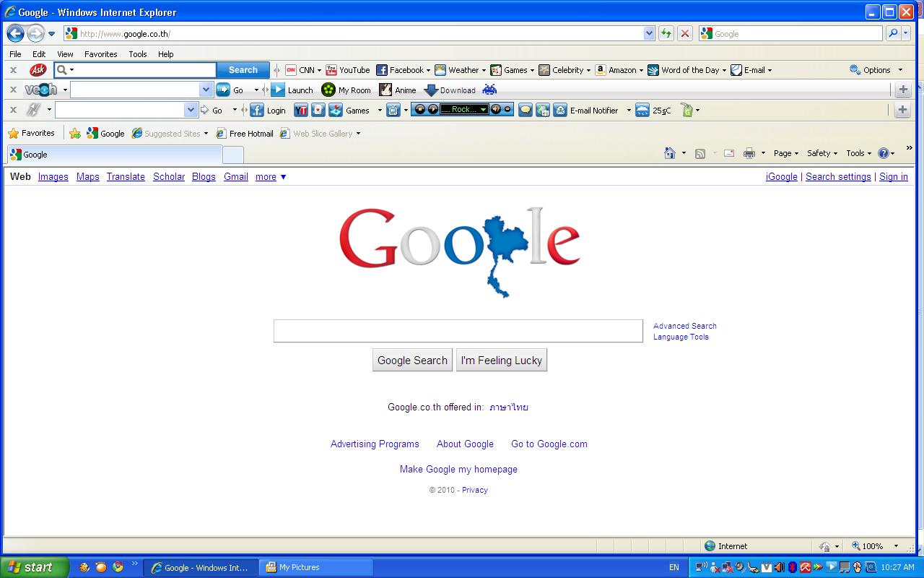Click the Anime toolbar button

pyautogui.click(x=398, y=90)
